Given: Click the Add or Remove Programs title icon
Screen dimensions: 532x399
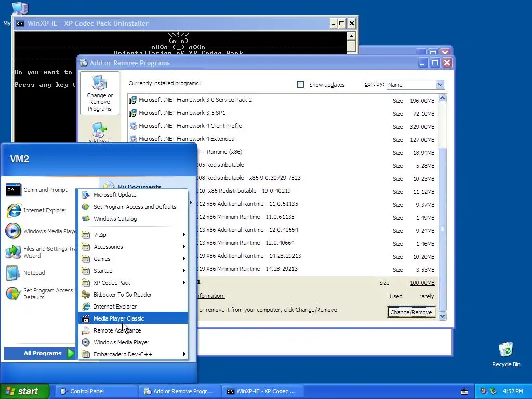Looking at the screenshot, I should pyautogui.click(x=84, y=63).
